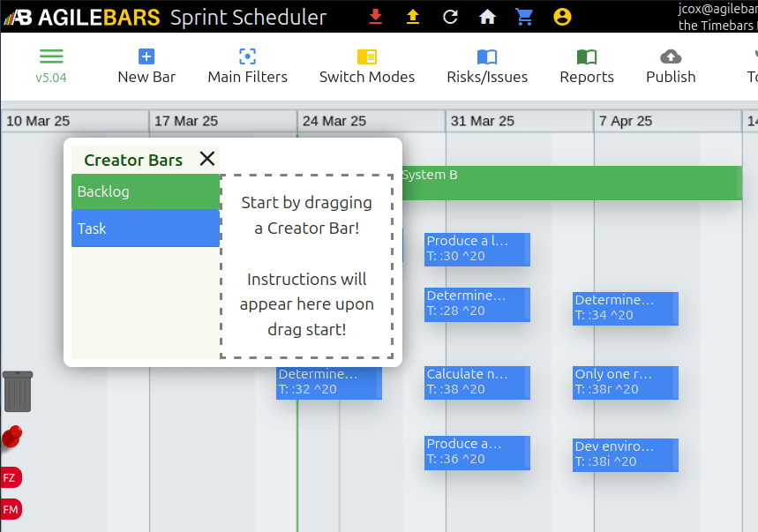Click the 7 Apr 25 date header
The image size is (758, 532).
626,121
